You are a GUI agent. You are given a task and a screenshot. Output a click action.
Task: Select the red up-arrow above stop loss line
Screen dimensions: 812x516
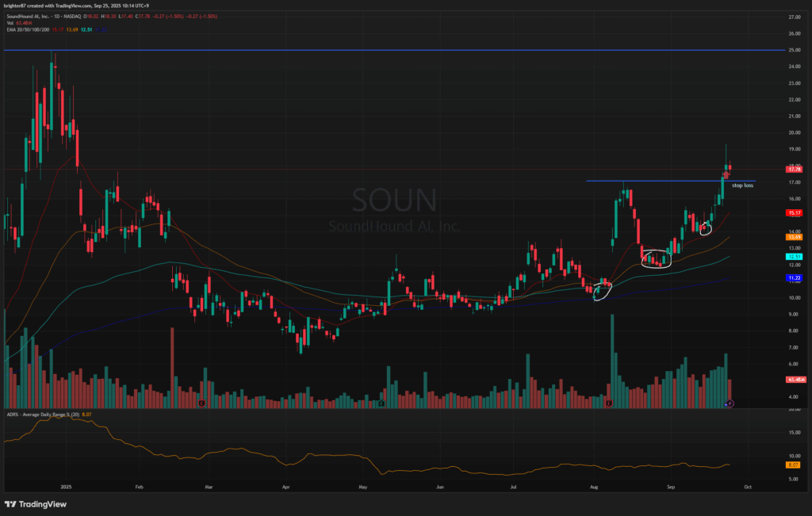(x=726, y=174)
